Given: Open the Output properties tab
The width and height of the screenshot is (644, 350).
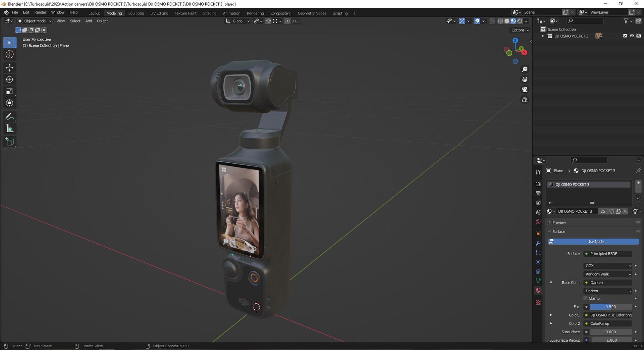Looking at the screenshot, I should click(x=538, y=194).
